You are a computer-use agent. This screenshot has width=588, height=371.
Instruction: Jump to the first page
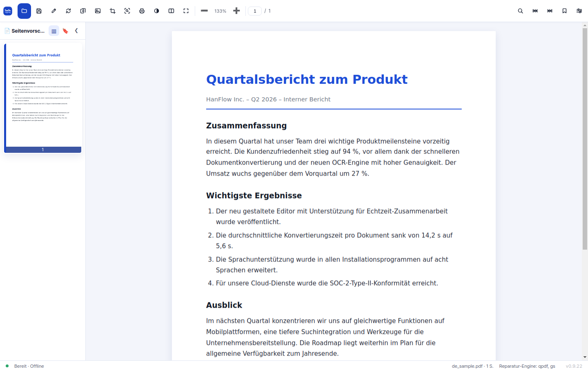pos(535,11)
